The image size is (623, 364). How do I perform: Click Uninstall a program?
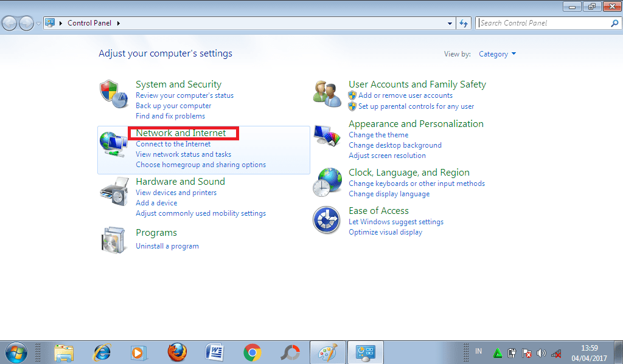[167, 246]
